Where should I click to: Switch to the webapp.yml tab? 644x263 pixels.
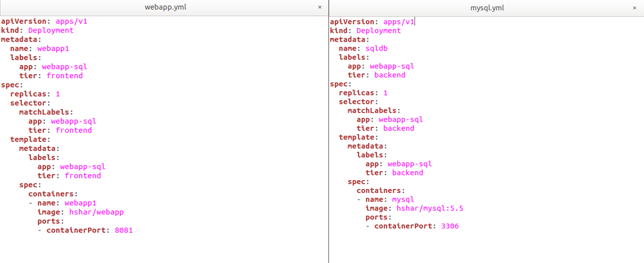click(x=165, y=7)
